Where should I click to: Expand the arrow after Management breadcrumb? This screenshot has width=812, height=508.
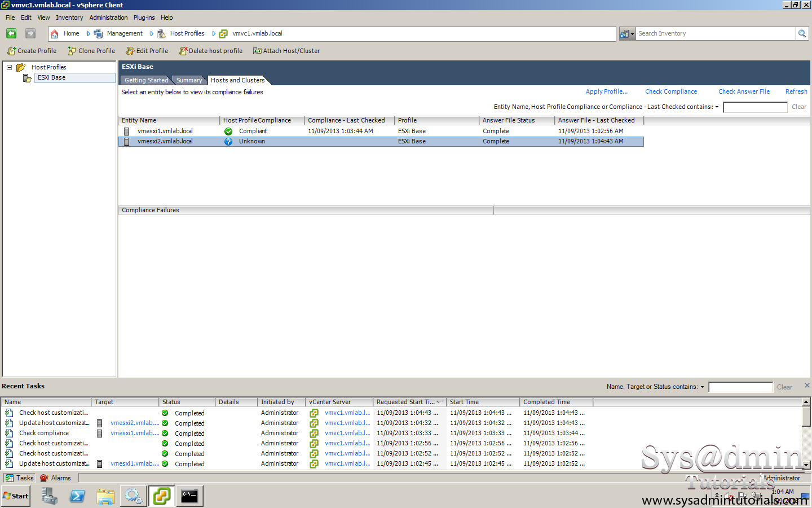click(152, 34)
